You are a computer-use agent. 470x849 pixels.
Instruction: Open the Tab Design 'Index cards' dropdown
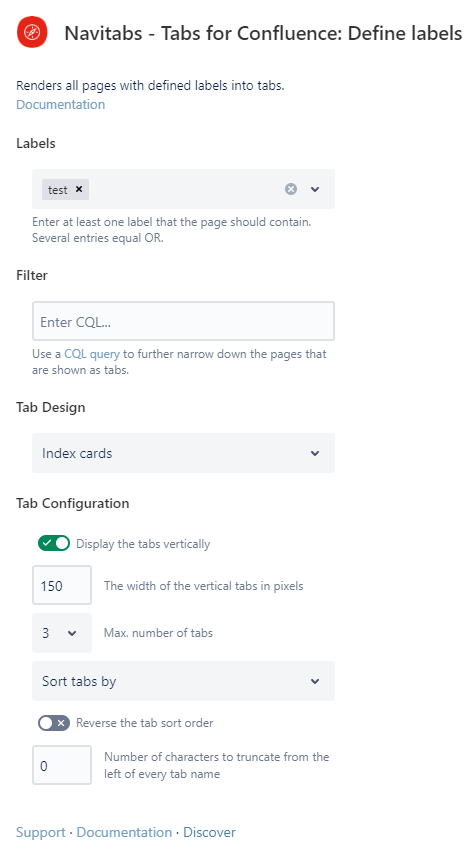[183, 453]
